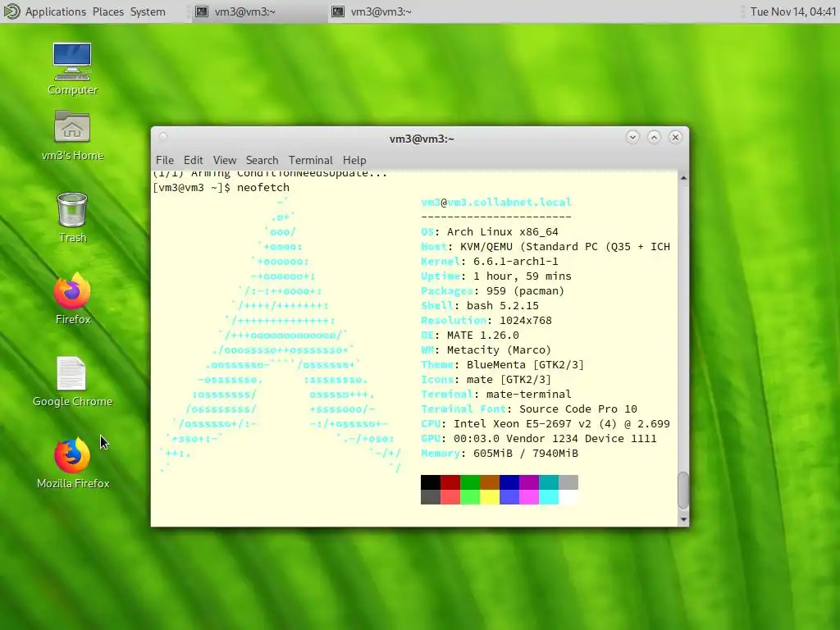Maximize the terminal window with the up-chevron button
The height and width of the screenshot is (630, 840).
tap(654, 137)
